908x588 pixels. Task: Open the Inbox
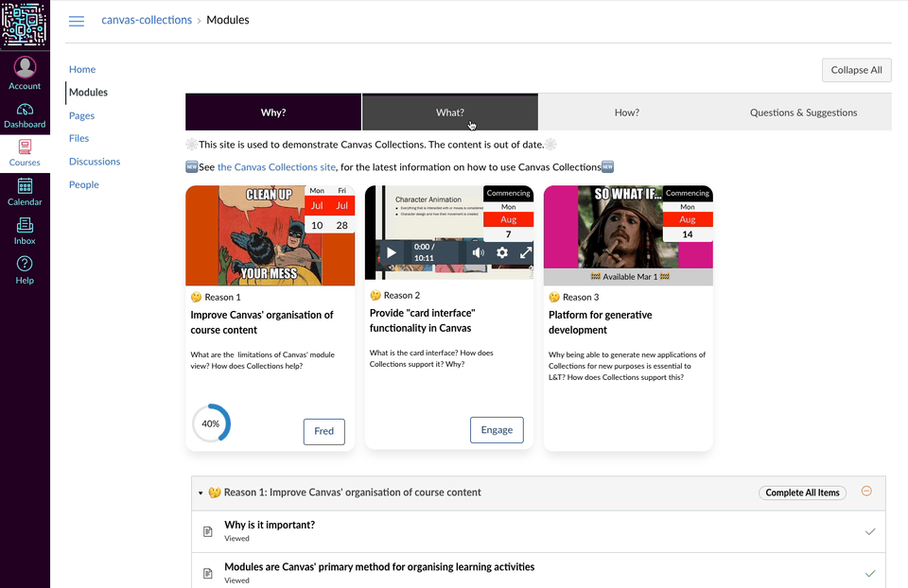(25, 231)
